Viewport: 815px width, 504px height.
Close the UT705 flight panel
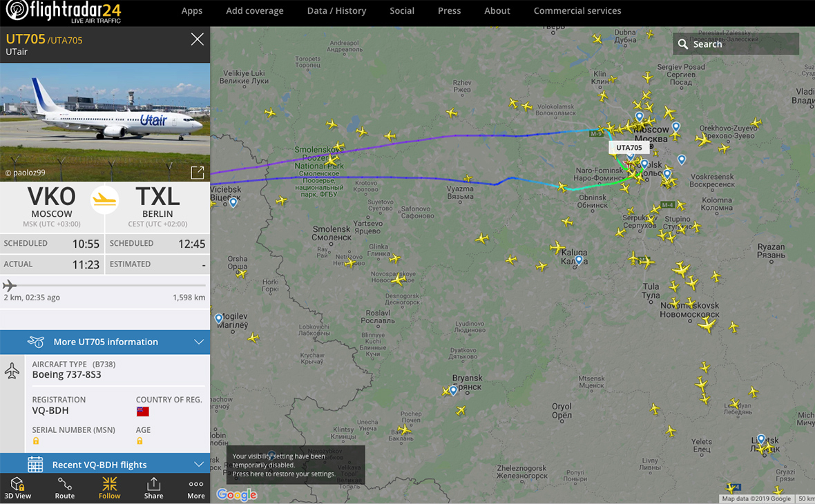(197, 39)
